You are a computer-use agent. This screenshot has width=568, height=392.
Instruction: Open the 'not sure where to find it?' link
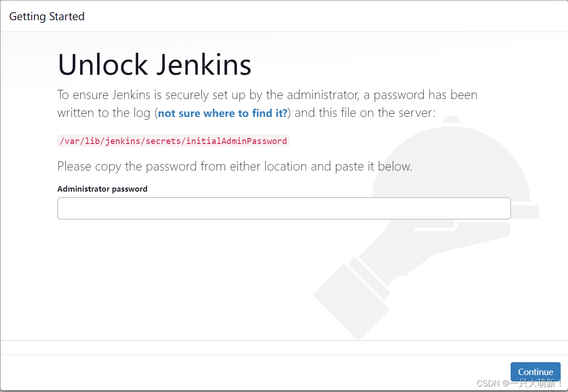point(222,113)
